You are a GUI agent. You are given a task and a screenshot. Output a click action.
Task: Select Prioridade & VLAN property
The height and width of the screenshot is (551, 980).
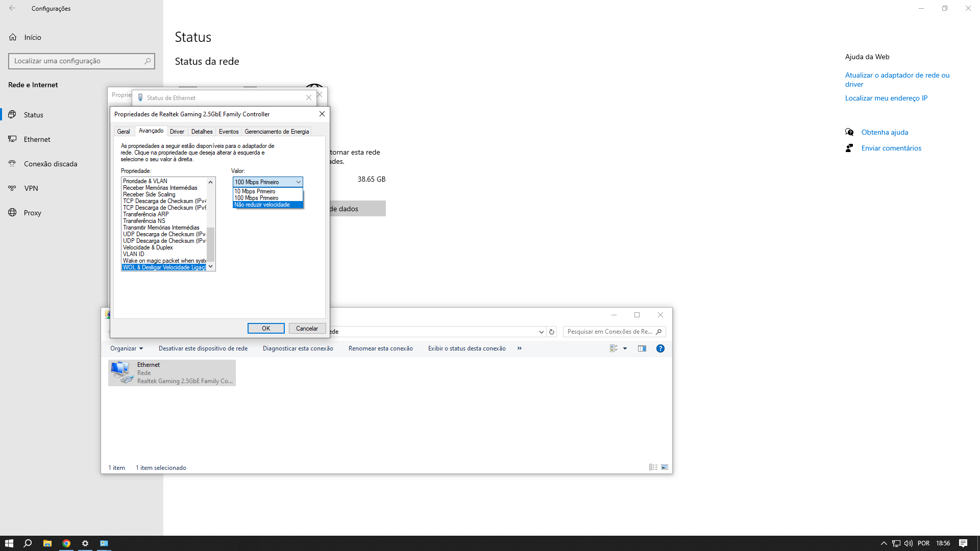(145, 181)
